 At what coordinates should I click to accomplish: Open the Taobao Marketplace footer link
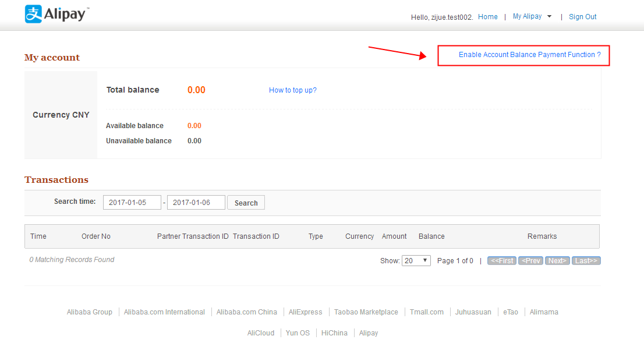tap(366, 312)
